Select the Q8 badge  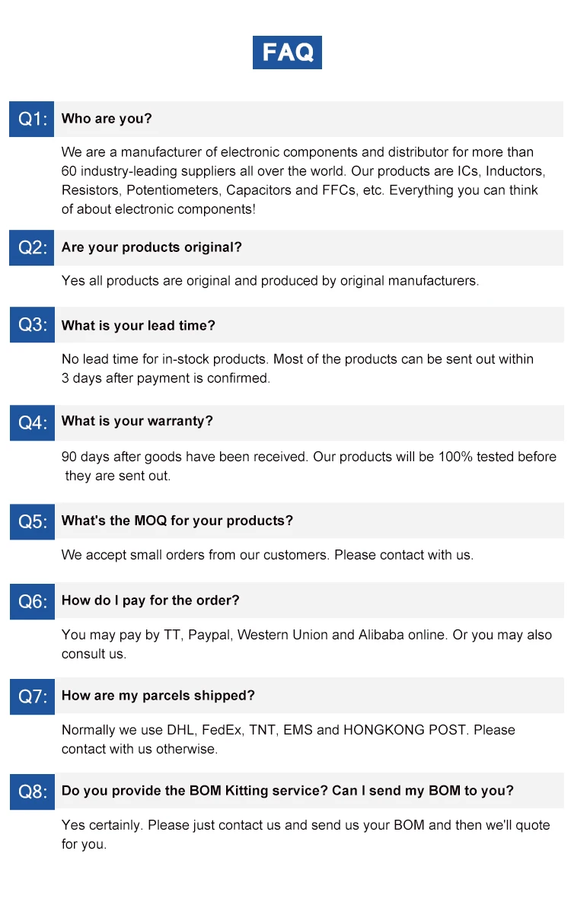(x=32, y=792)
